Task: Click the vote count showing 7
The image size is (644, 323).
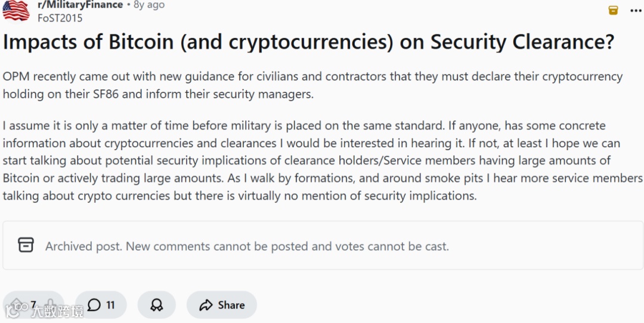Action: point(33,305)
